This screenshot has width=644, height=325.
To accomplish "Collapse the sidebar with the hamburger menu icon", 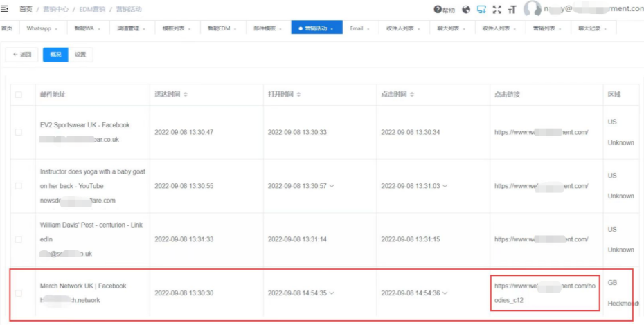I will tap(5, 9).
